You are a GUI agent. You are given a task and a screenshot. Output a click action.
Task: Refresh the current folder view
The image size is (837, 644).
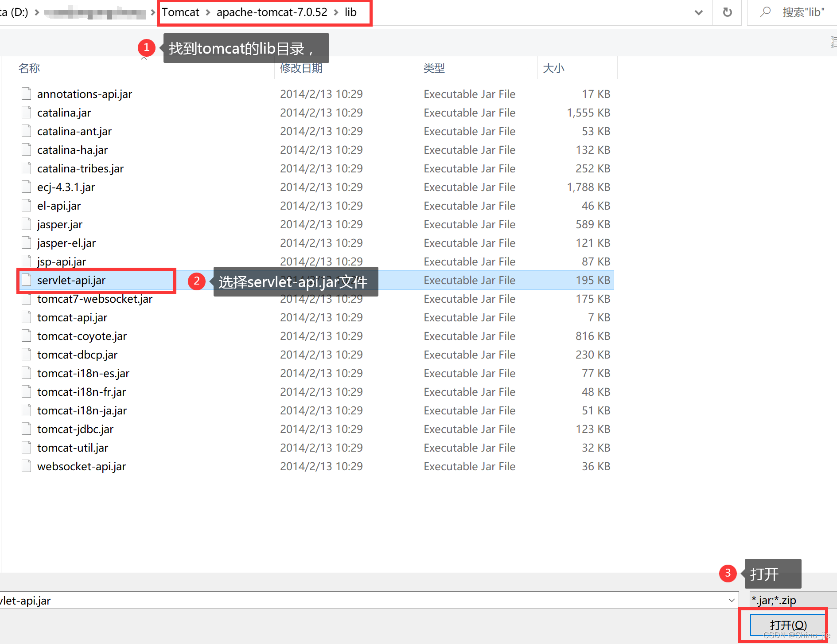[727, 12]
